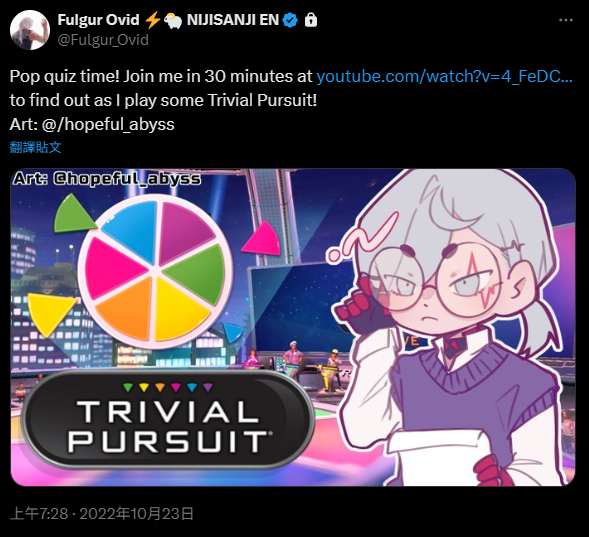Click the yellow wedge piece in image
Screen dimensions: 589x537
click(50, 314)
